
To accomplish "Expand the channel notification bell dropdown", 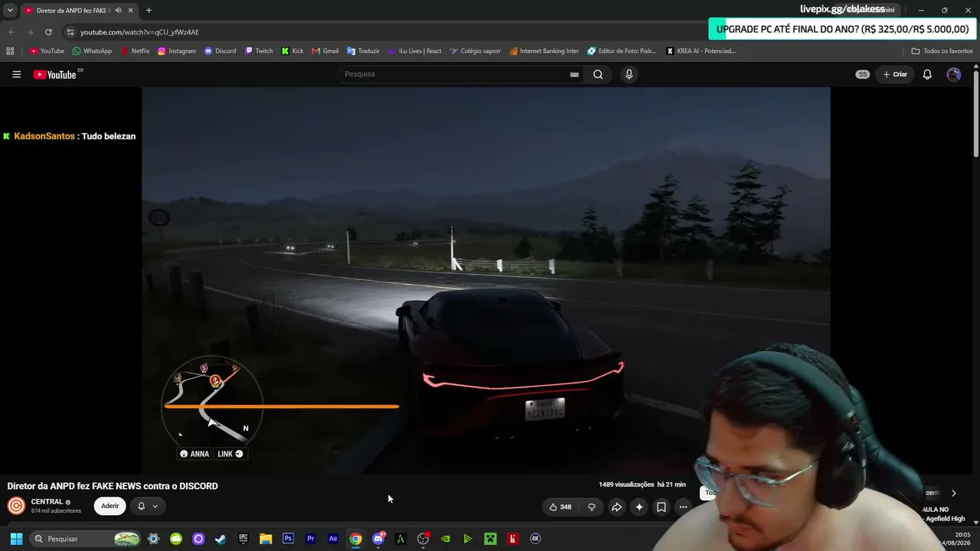I will click(148, 506).
